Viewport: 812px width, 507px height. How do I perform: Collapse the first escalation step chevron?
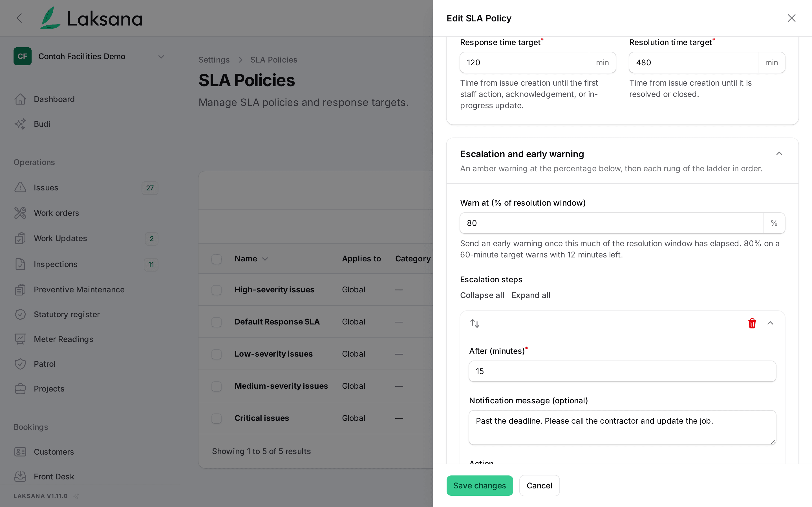(x=770, y=323)
